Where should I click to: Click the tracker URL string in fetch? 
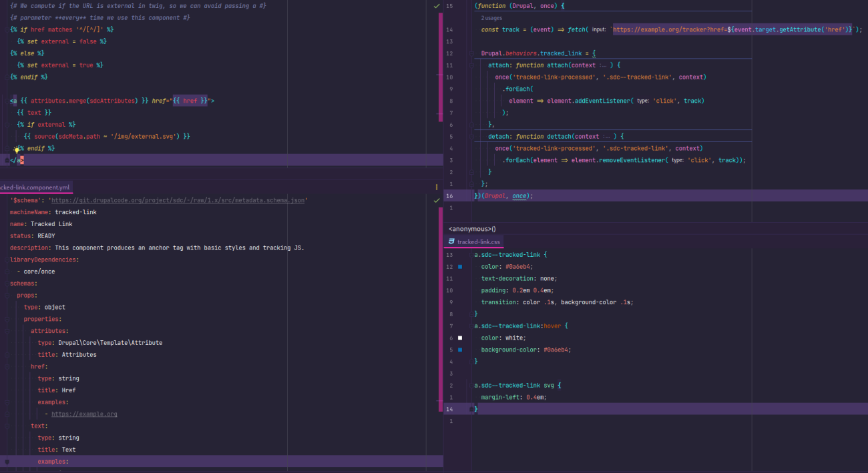point(732,30)
